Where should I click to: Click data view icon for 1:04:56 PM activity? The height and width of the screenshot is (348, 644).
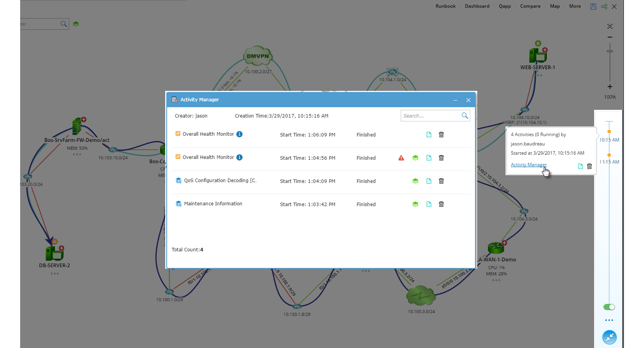(415, 158)
